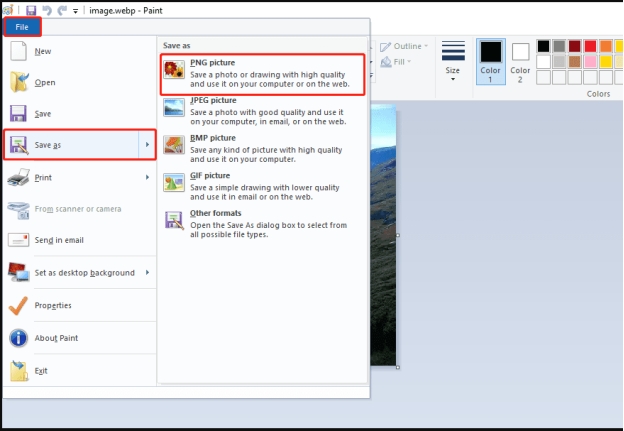624x431 pixels.
Task: Select PNG picture save option
Action: pos(262,74)
